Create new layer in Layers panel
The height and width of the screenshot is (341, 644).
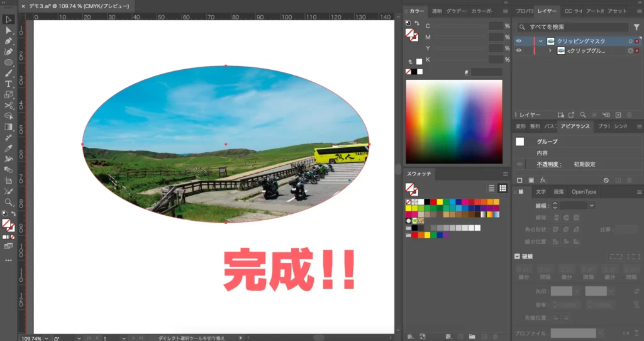(x=618, y=115)
